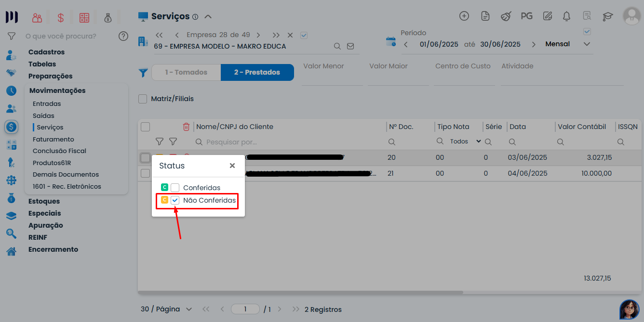Check the Conferidas status checkbox
This screenshot has width=644, height=322.
tap(175, 188)
